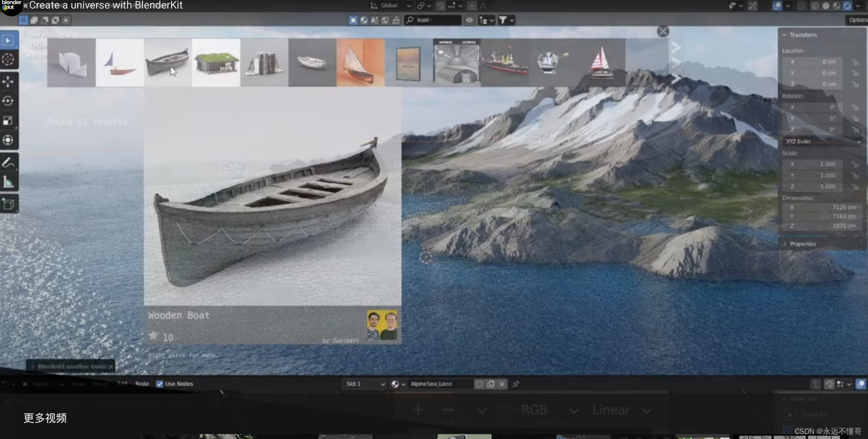Open the pivot point dropdown
Viewport: 868px width, 439px height.
tap(424, 6)
